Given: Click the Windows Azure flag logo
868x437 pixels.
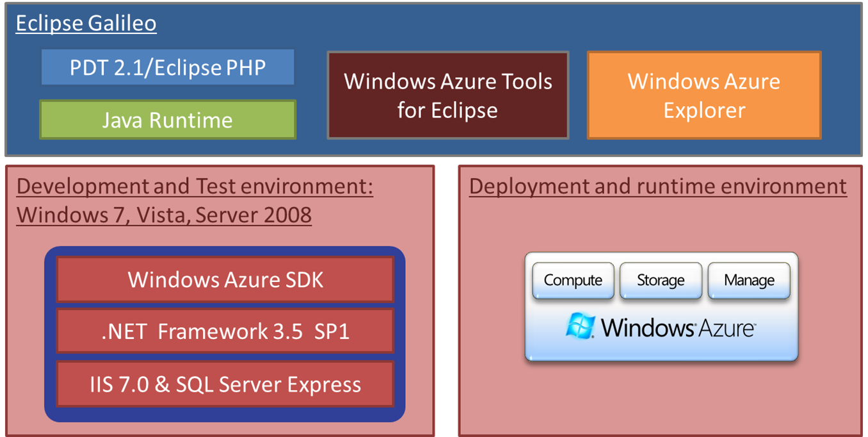Looking at the screenshot, I should 580,327.
